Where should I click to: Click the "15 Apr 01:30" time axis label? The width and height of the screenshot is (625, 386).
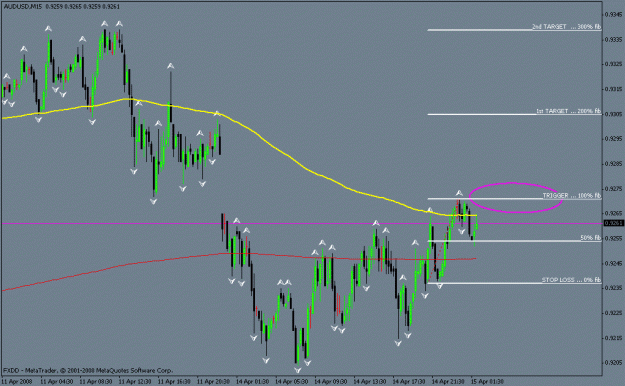pyautogui.click(x=487, y=382)
